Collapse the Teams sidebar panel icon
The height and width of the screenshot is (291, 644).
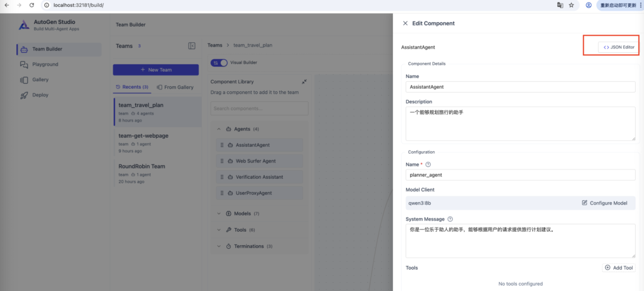(x=192, y=46)
